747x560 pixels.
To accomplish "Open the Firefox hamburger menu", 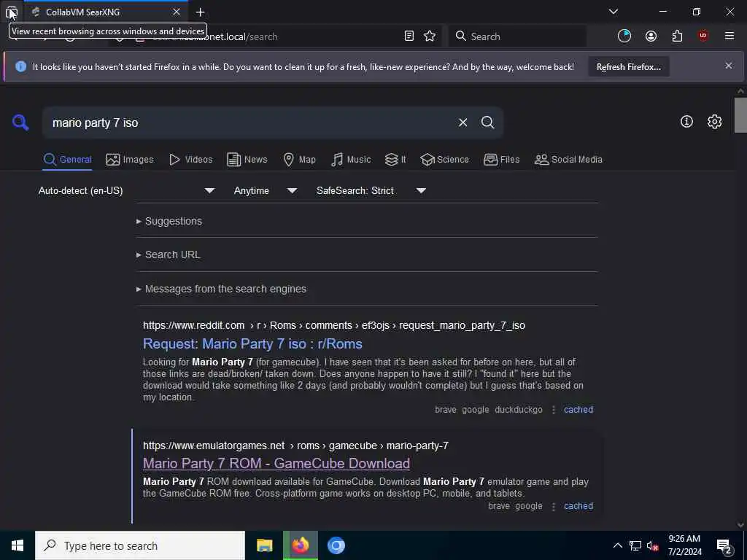I will click(x=729, y=36).
